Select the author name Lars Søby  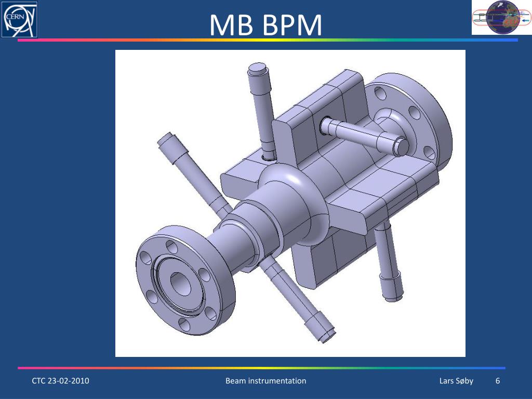click(x=456, y=381)
